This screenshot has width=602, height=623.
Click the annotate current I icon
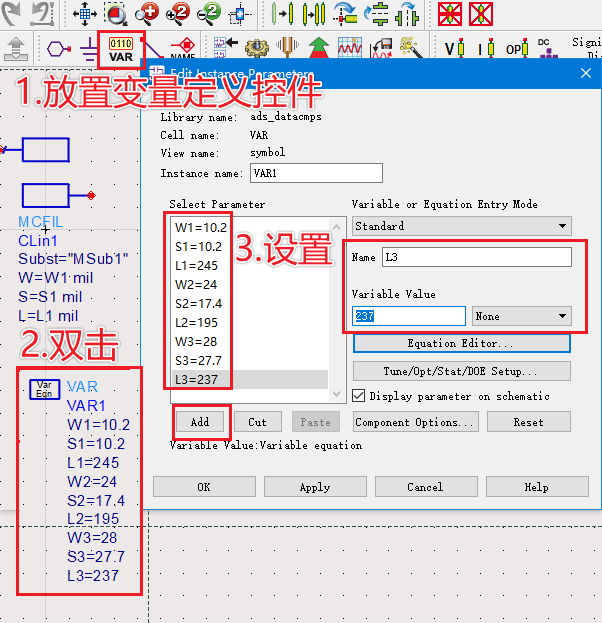(x=486, y=48)
